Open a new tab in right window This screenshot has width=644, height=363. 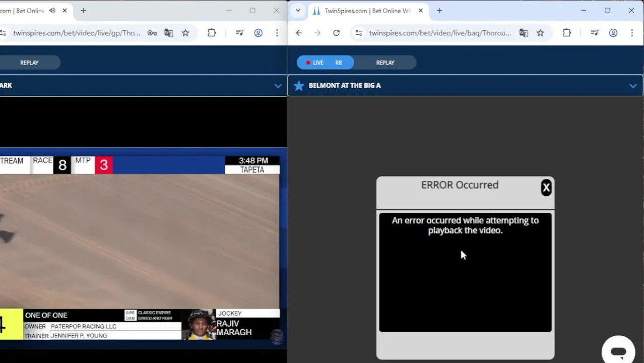pyautogui.click(x=439, y=11)
